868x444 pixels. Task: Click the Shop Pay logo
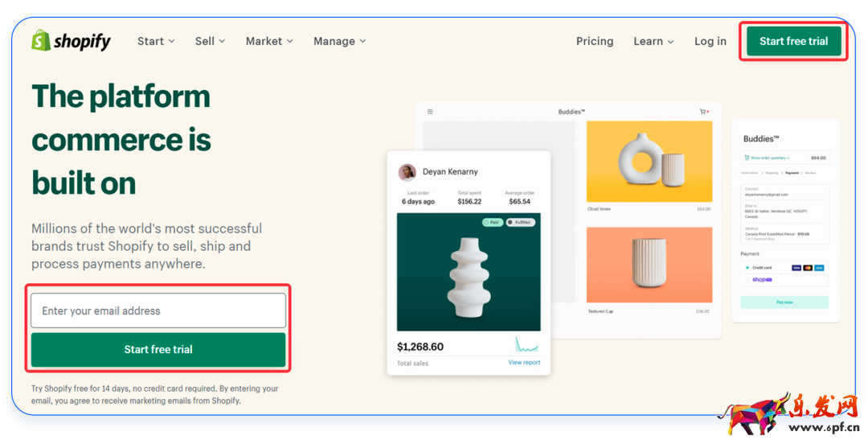tap(762, 279)
